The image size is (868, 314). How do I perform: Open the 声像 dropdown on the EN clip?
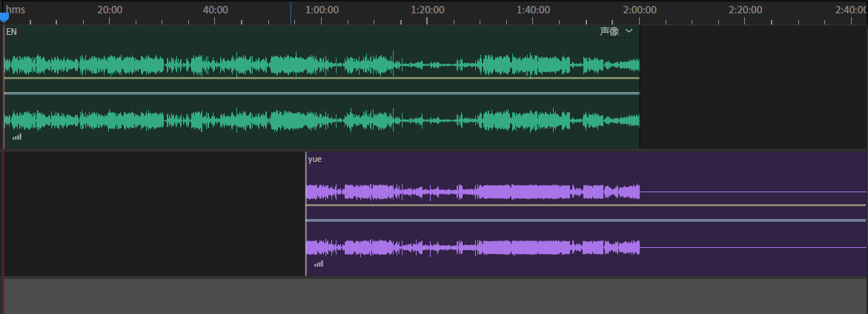pos(609,31)
